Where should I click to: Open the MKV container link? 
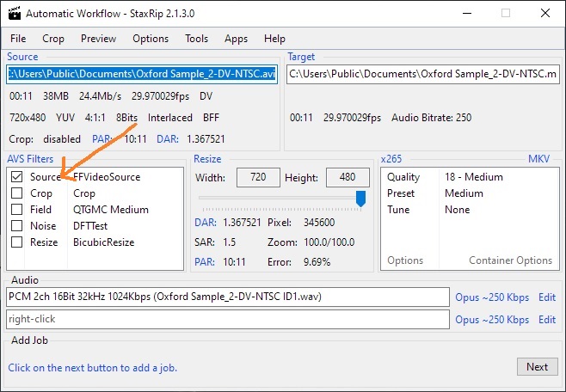538,159
